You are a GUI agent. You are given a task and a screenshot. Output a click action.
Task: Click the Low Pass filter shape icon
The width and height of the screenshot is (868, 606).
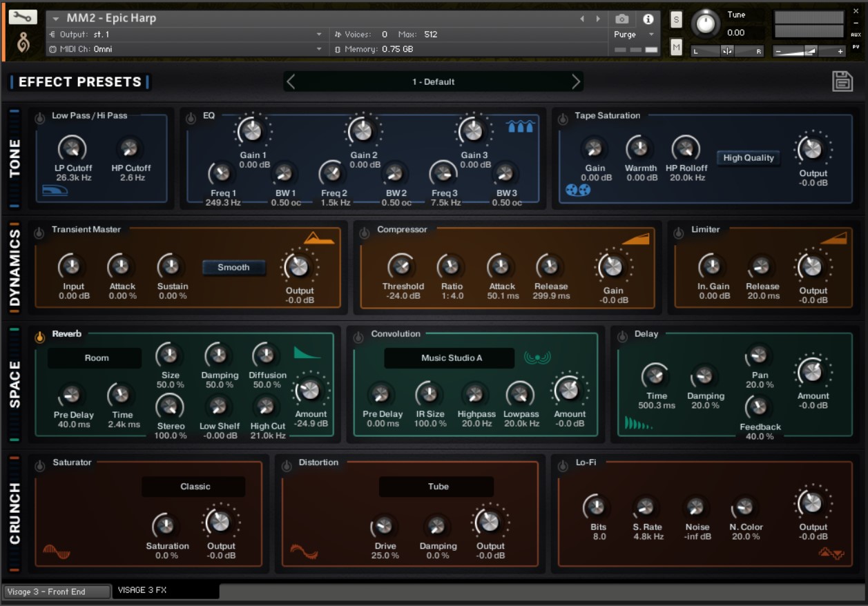click(55, 190)
